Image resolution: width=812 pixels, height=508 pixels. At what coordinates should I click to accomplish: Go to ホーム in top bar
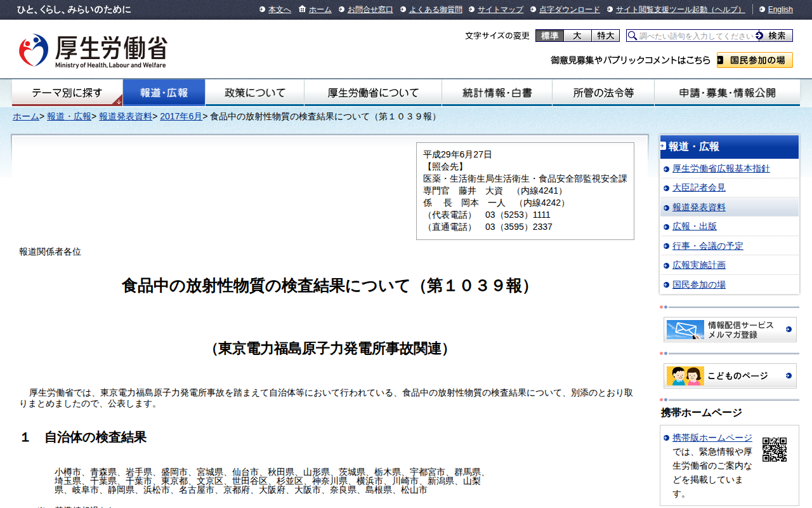[x=320, y=10]
